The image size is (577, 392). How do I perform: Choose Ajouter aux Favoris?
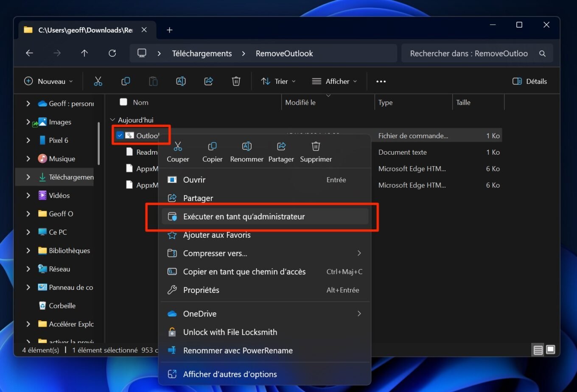265,235
